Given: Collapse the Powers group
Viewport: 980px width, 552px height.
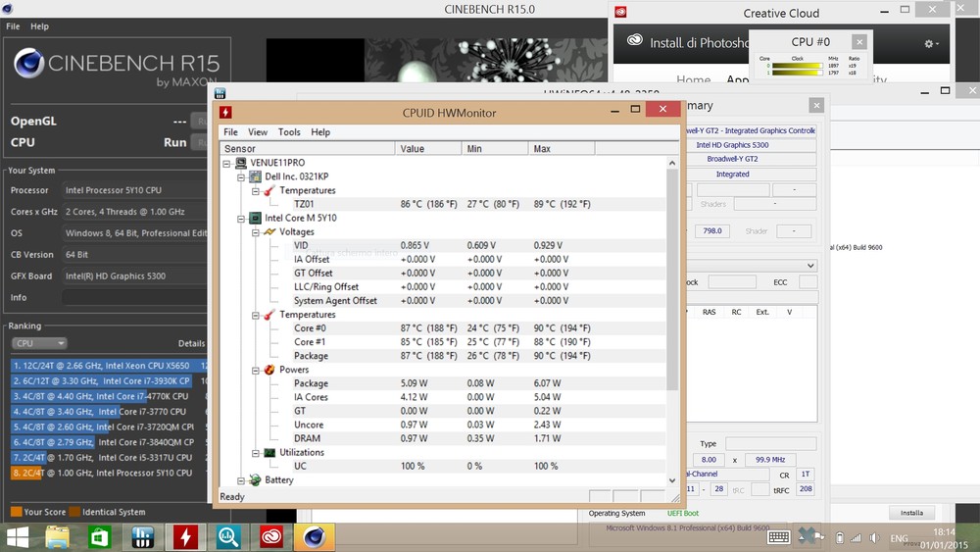Looking at the screenshot, I should [255, 370].
